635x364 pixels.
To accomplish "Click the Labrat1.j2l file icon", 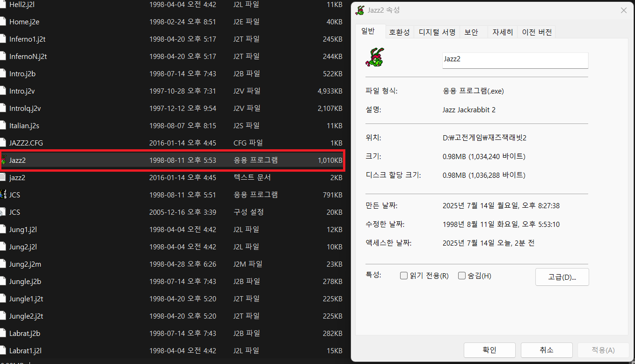I will (4, 350).
